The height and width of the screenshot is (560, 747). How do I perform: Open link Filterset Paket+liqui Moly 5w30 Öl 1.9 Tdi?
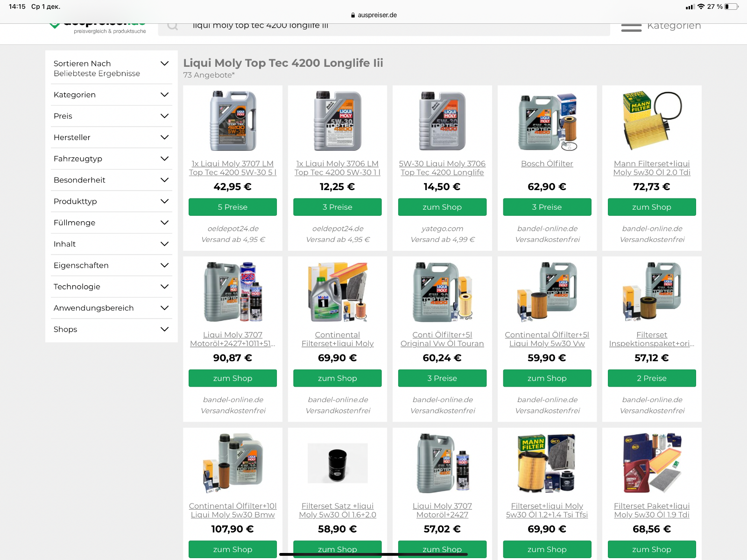coord(652,510)
